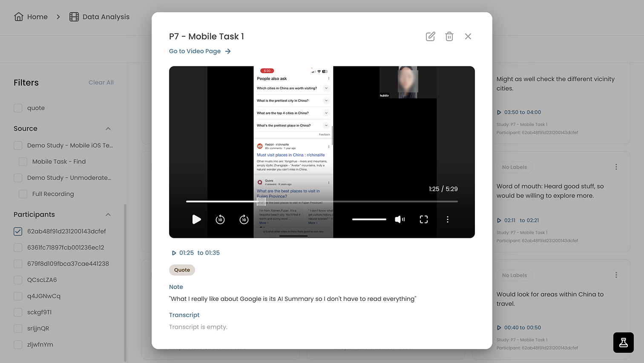This screenshot has width=644, height=363.
Task: Click the 1:25 / 5:29 time display
Action: pyautogui.click(x=443, y=189)
